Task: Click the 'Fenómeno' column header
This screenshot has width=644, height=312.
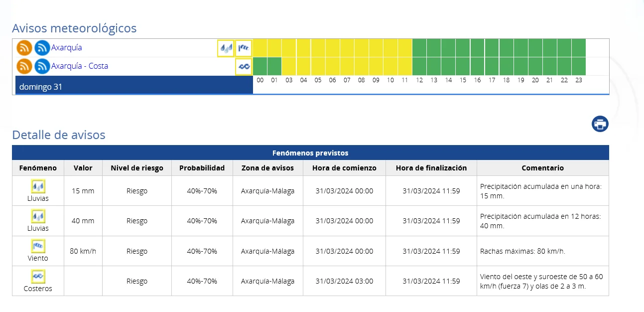Action: 38,168
